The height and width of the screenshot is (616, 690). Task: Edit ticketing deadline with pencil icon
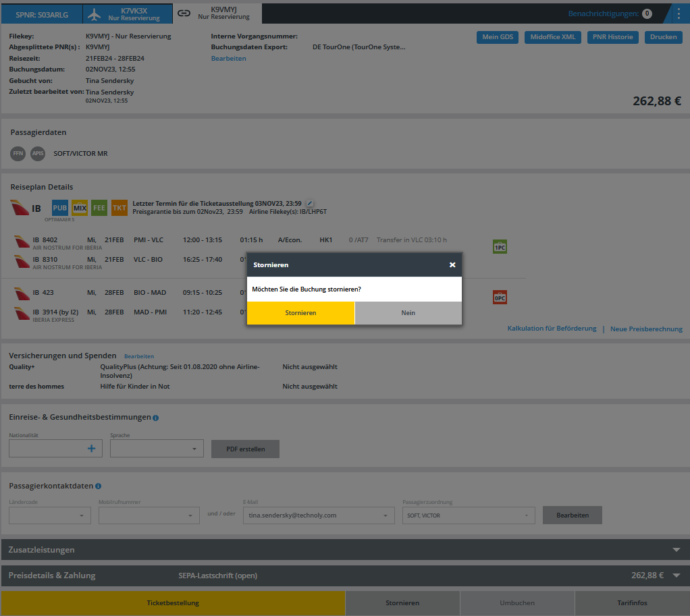click(310, 203)
